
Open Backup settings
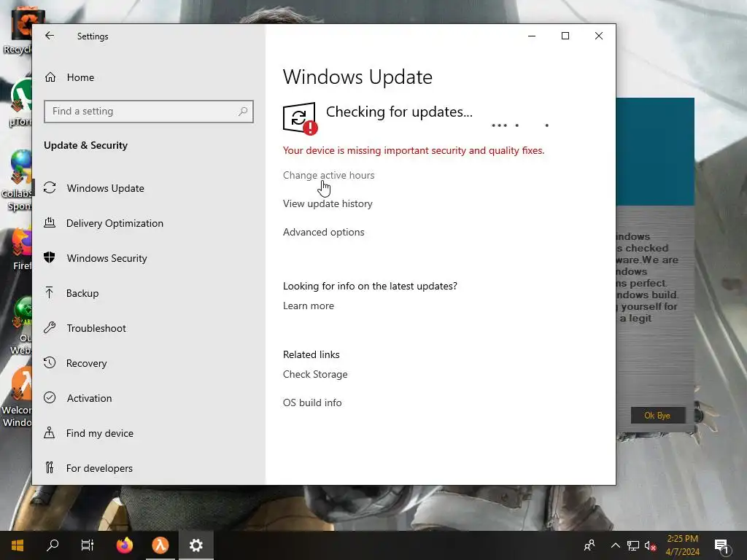point(82,293)
